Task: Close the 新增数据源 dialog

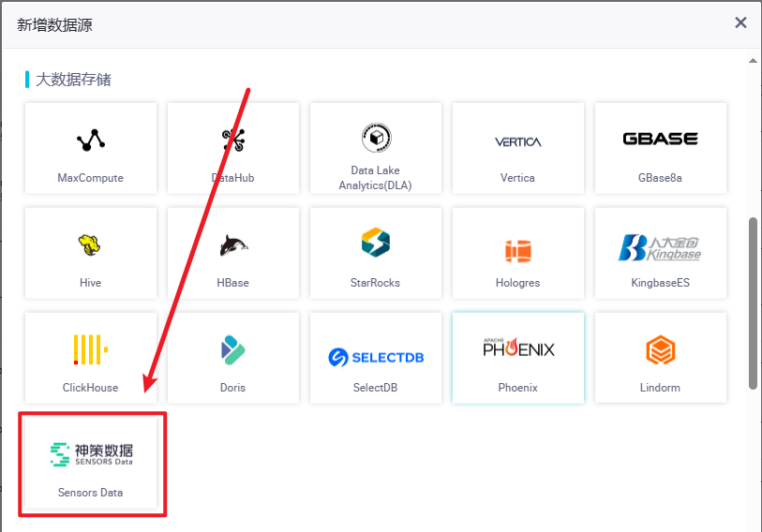Action: pos(740,22)
